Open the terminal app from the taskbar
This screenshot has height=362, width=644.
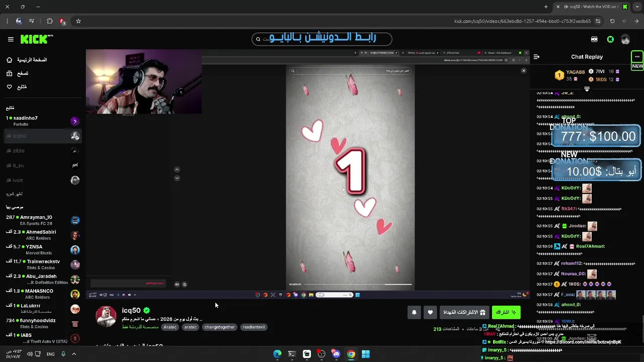pos(292,354)
